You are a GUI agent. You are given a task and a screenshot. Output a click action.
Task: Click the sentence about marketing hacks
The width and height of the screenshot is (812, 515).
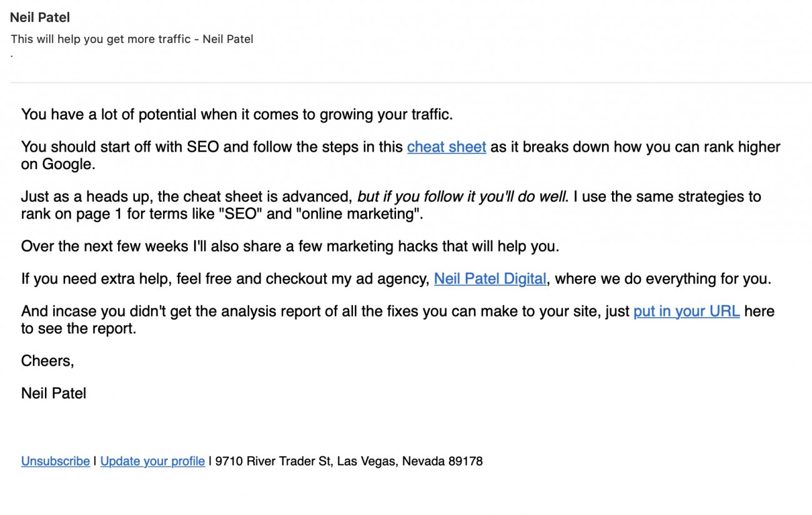290,247
